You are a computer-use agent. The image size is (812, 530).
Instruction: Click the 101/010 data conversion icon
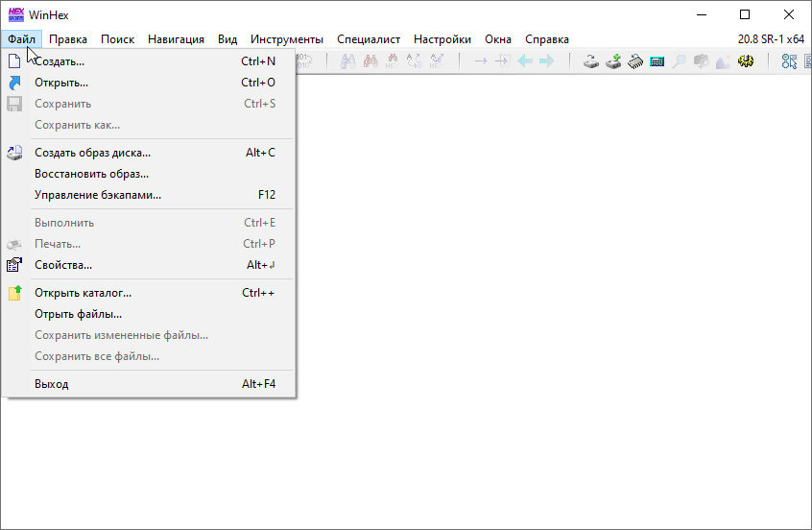tap(303, 61)
